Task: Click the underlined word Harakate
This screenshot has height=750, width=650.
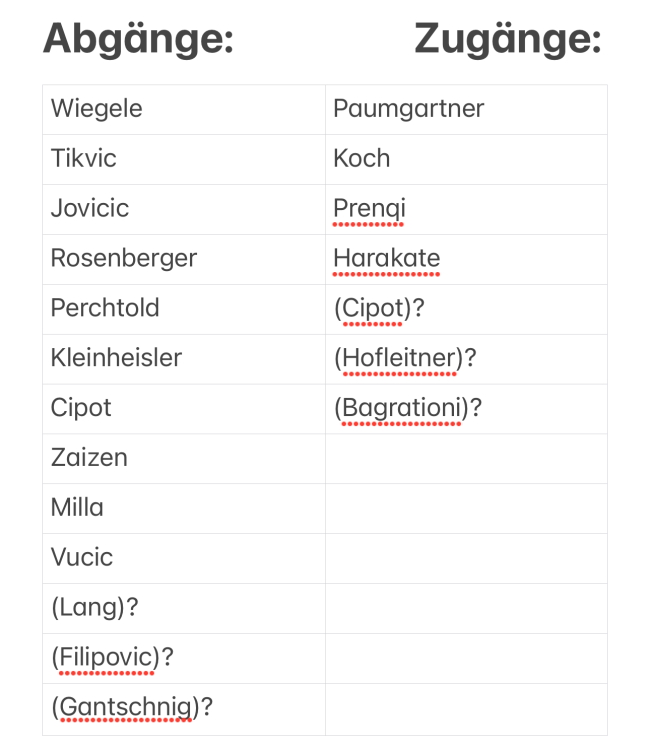Action: [x=386, y=259]
